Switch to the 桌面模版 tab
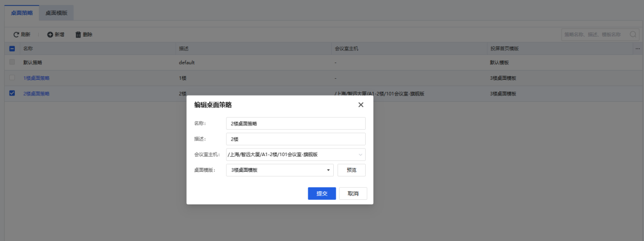The height and width of the screenshot is (241, 644). click(x=56, y=13)
